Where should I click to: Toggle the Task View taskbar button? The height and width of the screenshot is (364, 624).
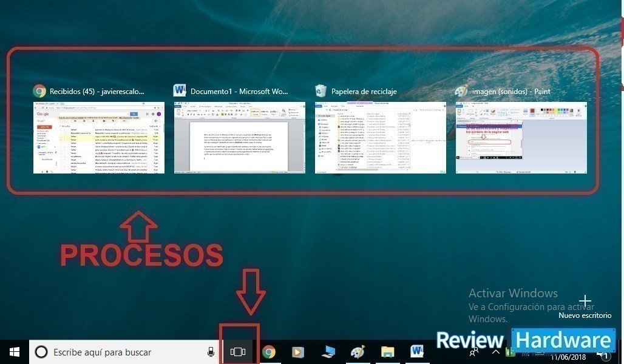(238, 352)
